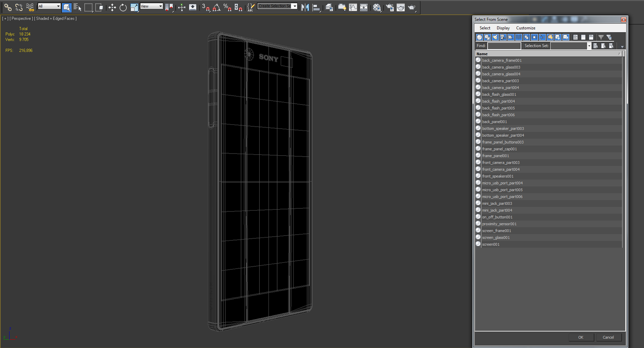Click the Render Production teapot icon
644x348 pixels.
[412, 7]
